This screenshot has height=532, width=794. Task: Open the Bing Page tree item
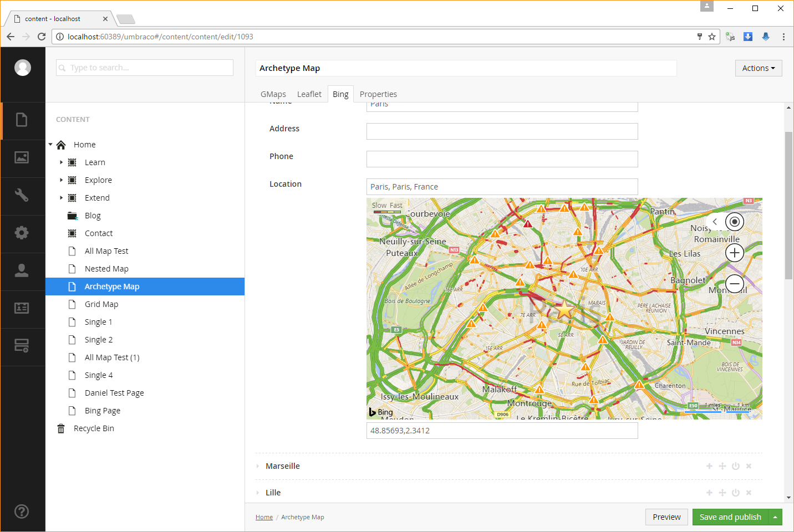(103, 411)
